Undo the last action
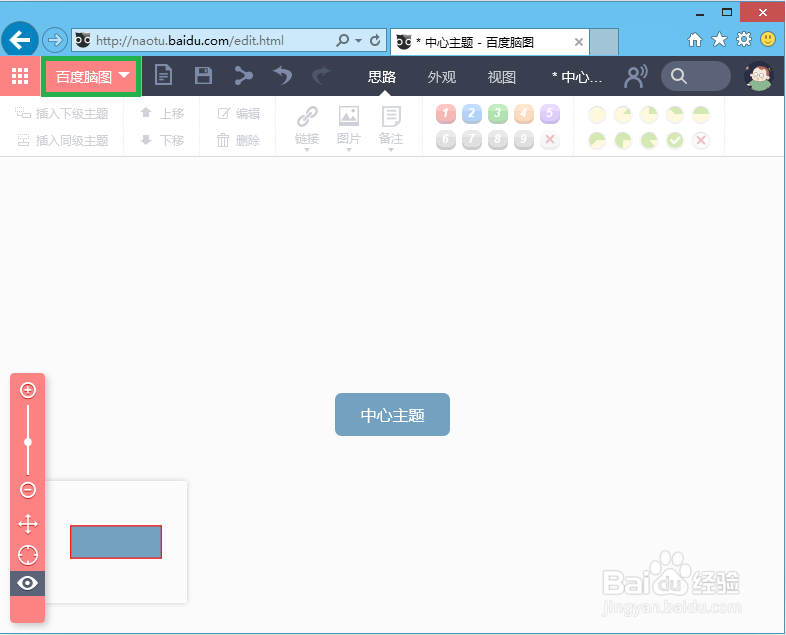This screenshot has width=786, height=635. coord(283,76)
